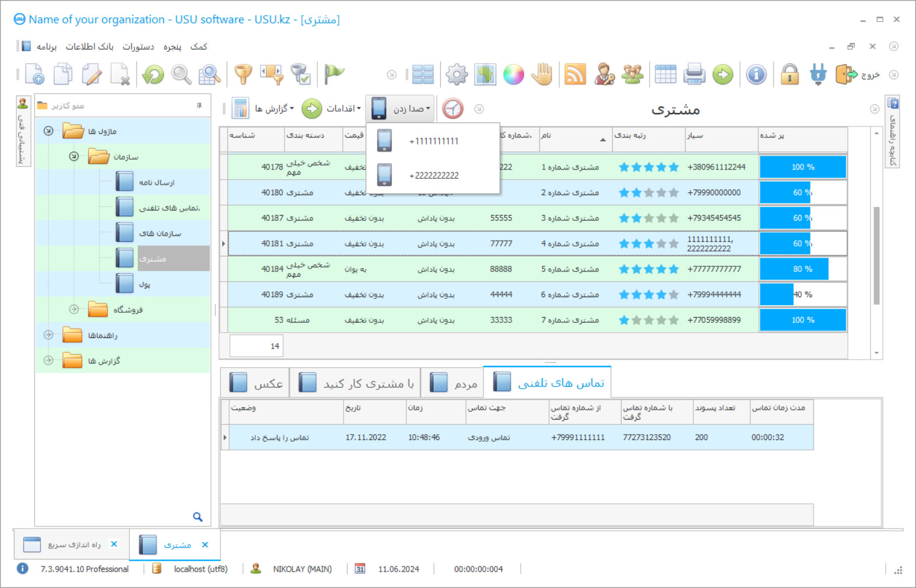The height and width of the screenshot is (588, 916).
Task: Open settings with the gear icon
Action: pos(457,75)
